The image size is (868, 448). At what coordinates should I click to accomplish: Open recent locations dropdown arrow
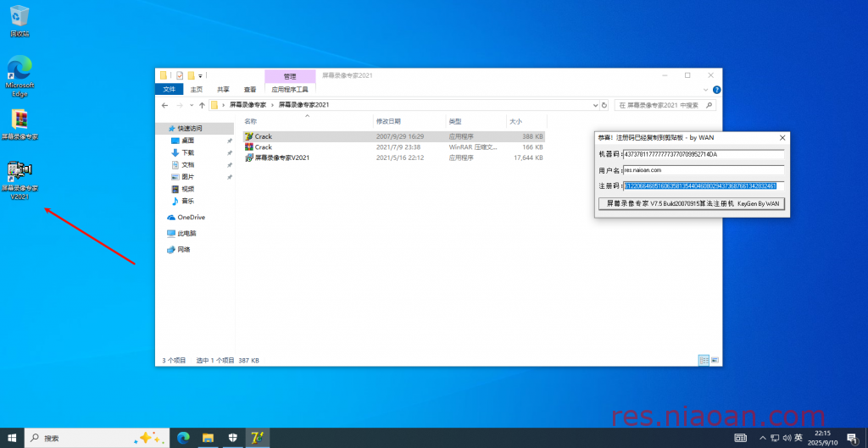tap(192, 105)
